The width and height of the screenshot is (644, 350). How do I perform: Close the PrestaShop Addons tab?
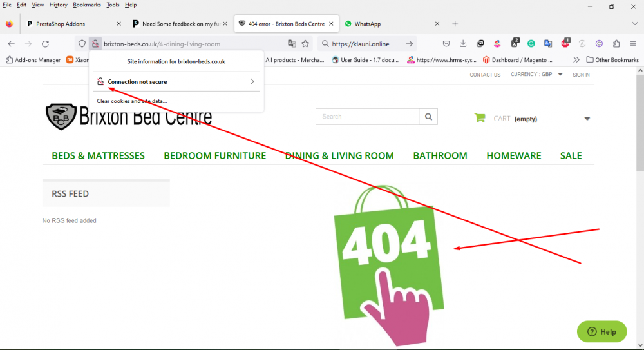[118, 24]
